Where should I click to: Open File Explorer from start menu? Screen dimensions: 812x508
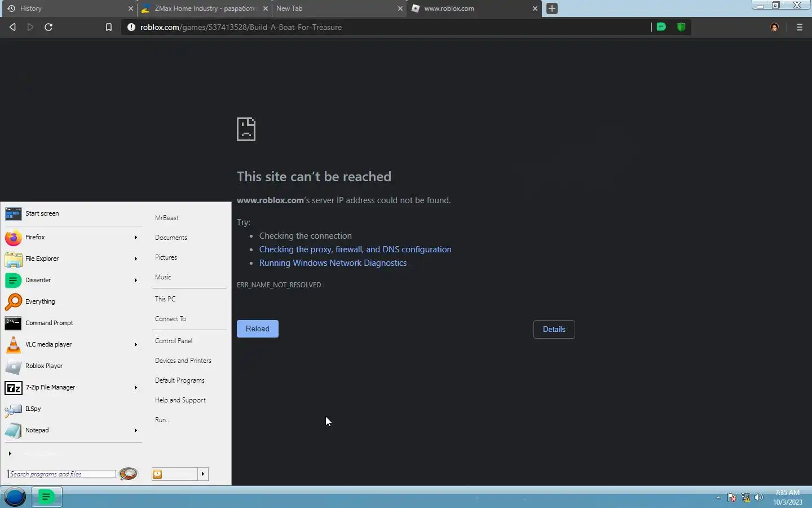(72, 259)
